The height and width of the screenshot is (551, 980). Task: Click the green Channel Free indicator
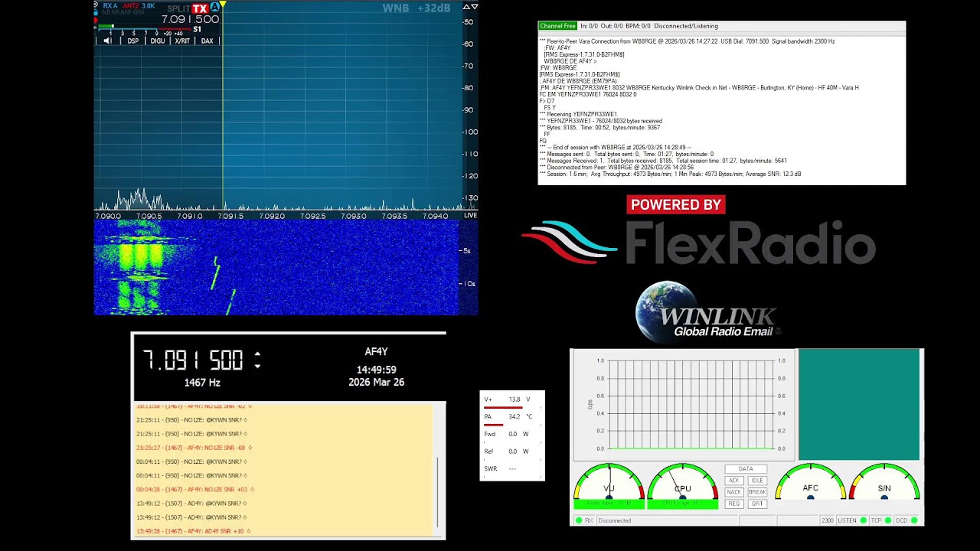coord(557,26)
